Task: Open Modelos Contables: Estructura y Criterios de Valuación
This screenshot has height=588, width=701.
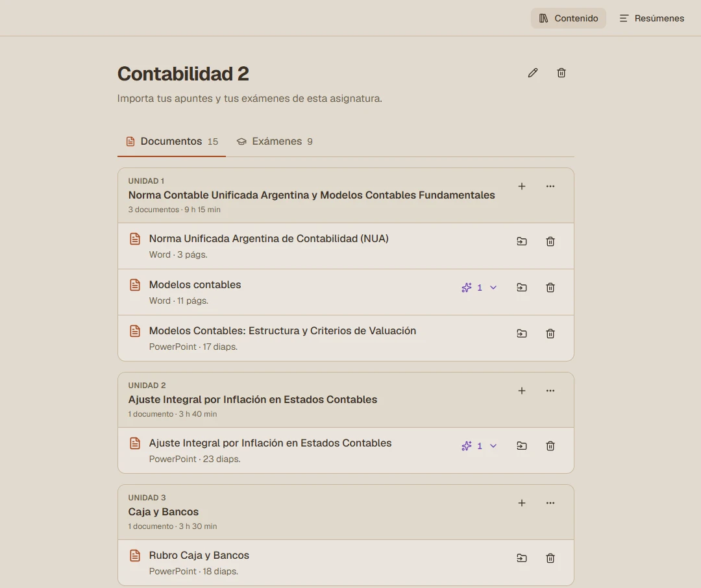Action: coord(282,331)
